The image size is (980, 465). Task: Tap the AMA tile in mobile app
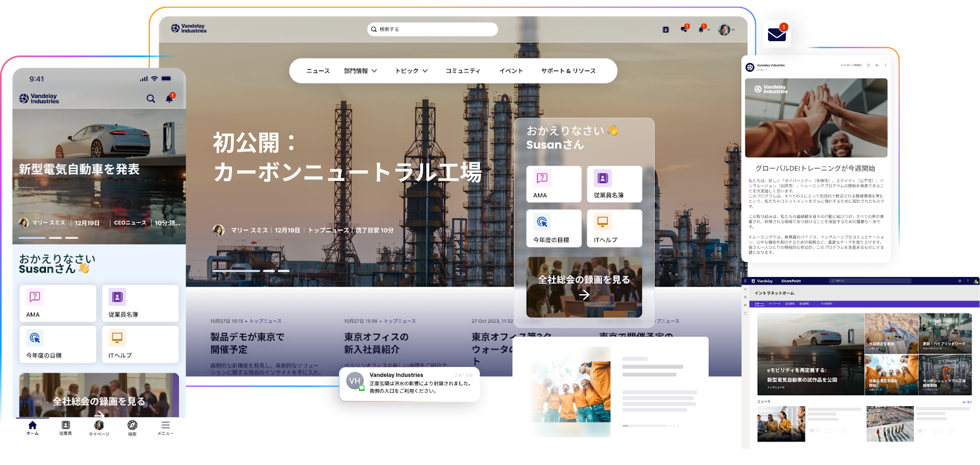[58, 303]
